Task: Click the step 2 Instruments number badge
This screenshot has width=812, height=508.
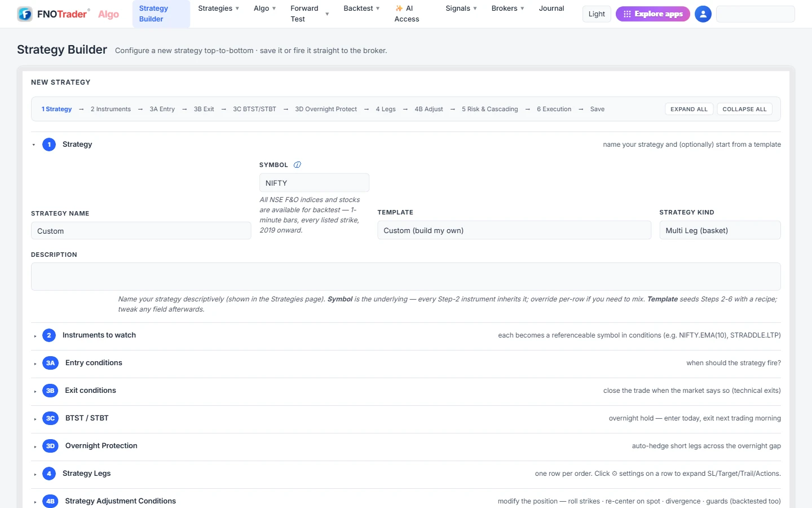Action: click(49, 335)
